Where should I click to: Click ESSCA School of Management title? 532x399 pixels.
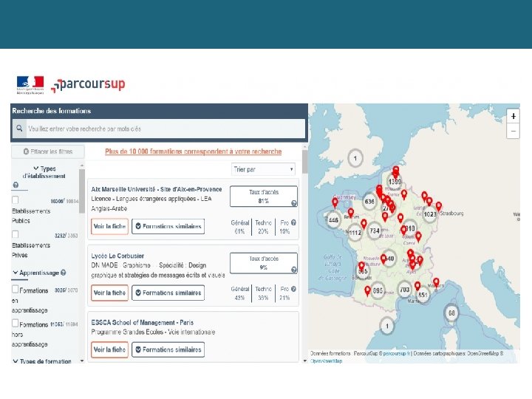click(142, 323)
